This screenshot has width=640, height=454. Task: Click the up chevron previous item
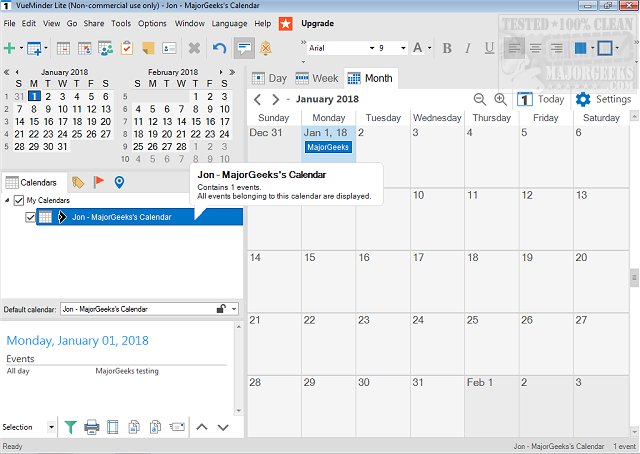(x=202, y=427)
